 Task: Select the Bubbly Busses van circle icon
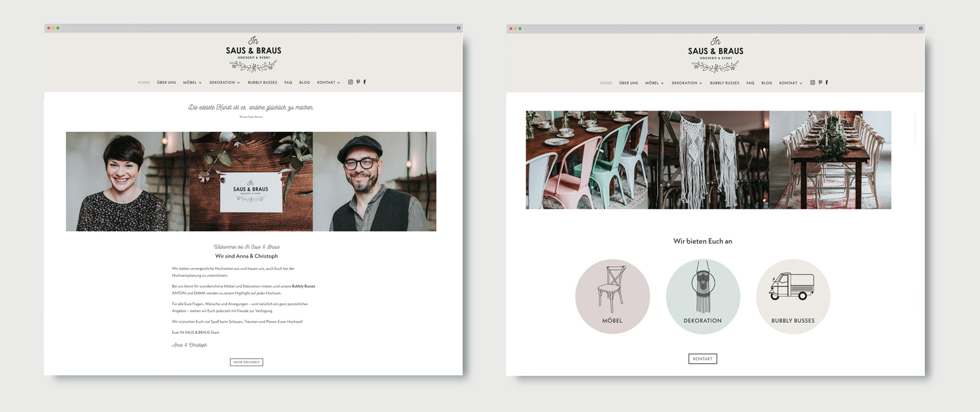(x=793, y=296)
